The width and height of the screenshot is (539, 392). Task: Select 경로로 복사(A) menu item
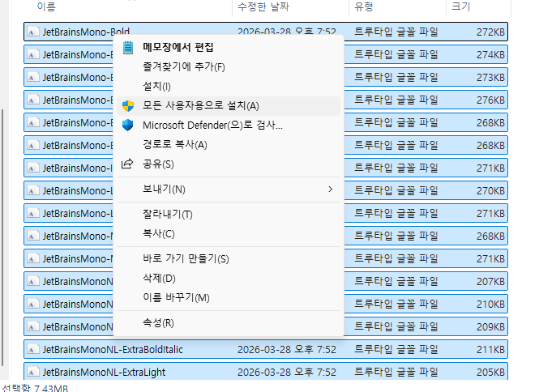(229, 145)
